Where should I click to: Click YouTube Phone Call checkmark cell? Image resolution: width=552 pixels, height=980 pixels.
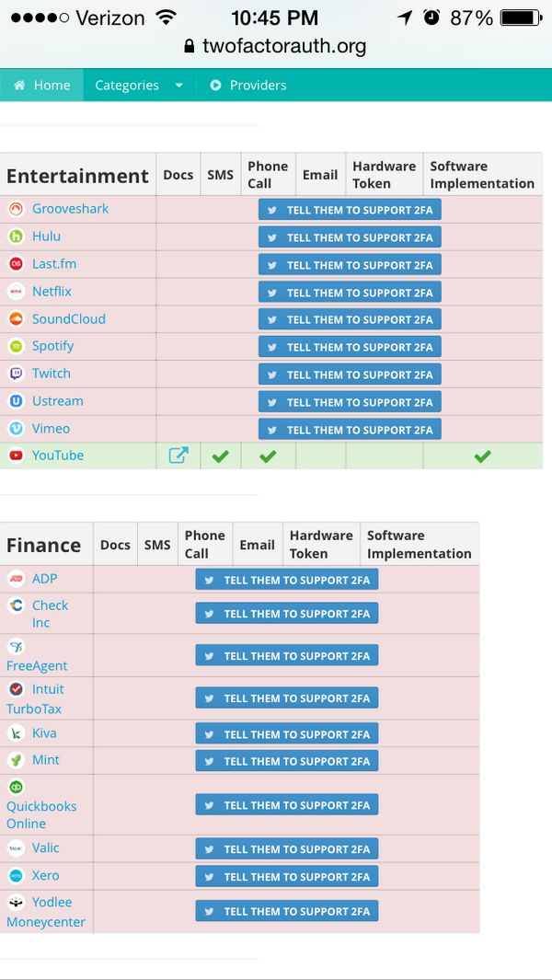click(269, 456)
